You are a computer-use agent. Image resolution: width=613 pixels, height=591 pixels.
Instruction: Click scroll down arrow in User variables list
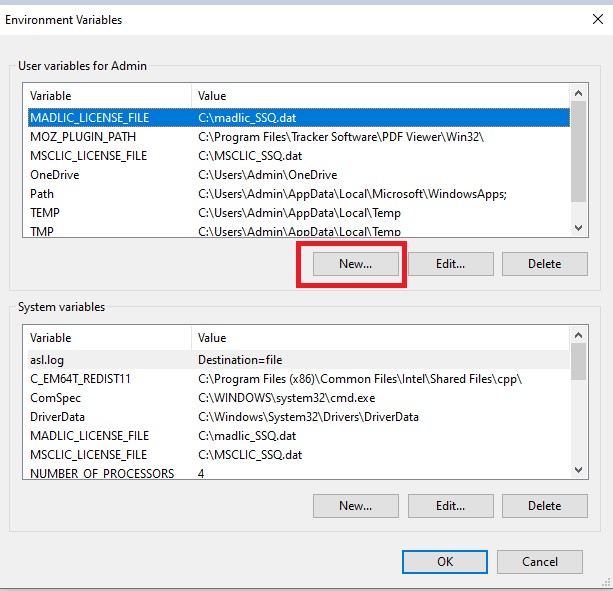tap(577, 229)
